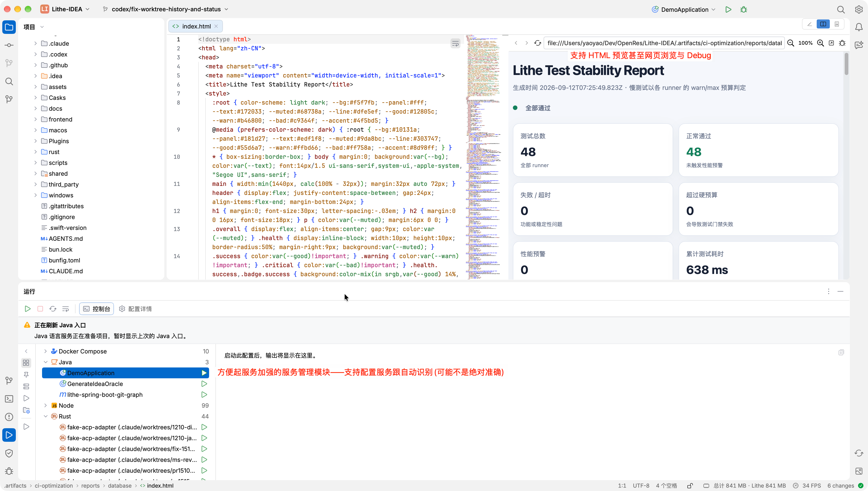Image resolution: width=868 pixels, height=491 pixels.
Task: Run DemoApplication from the top toolbar
Action: (x=728, y=9)
